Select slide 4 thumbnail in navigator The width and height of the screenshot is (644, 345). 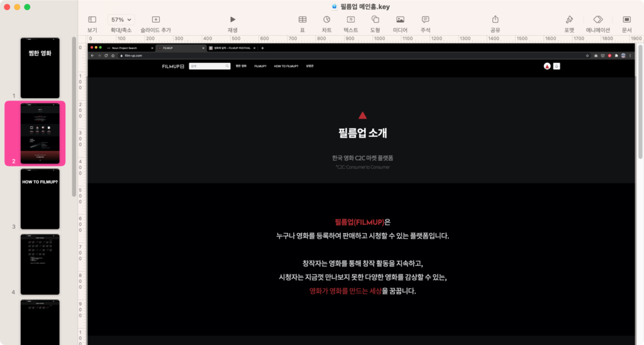pos(40,265)
